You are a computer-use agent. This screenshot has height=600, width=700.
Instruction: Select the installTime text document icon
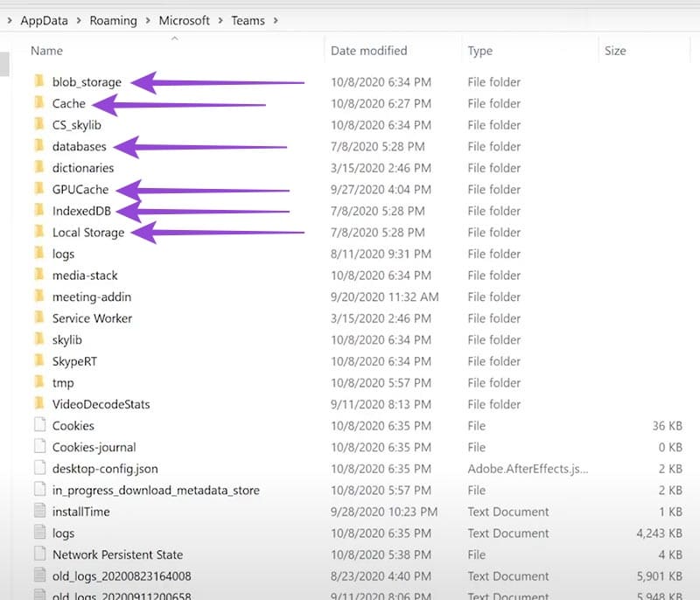[x=38, y=512]
